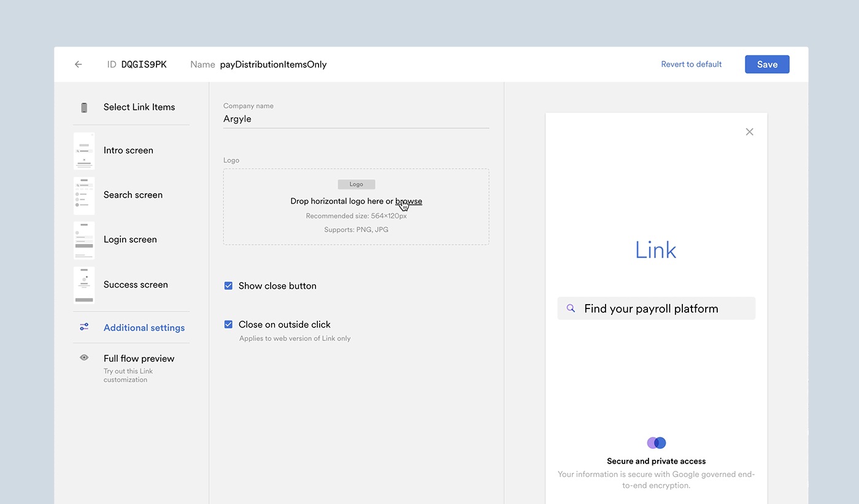Click the search magnifier icon in preview
This screenshot has width=859, height=504.
pyautogui.click(x=571, y=308)
